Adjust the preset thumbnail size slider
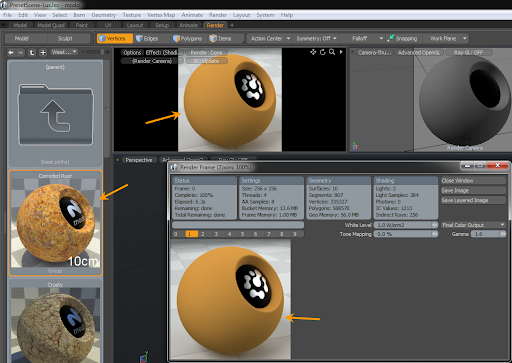Screen dimensions: 512x363 pos(94,52)
